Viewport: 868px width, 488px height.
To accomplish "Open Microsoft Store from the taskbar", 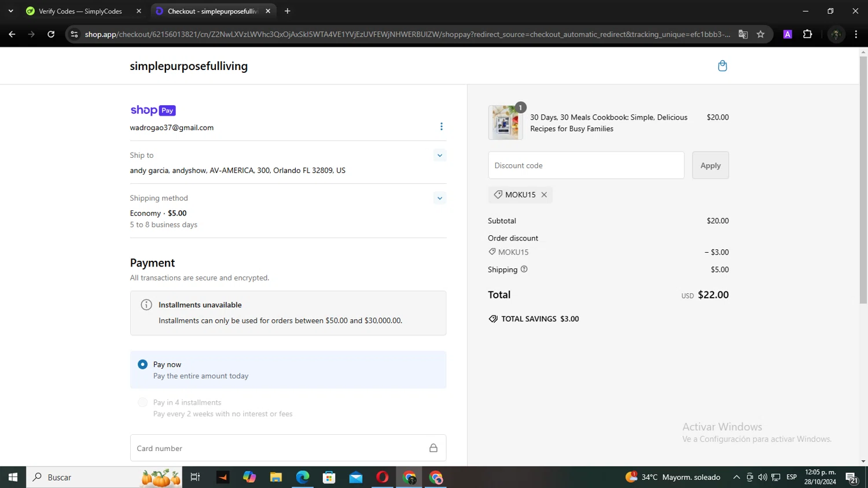I will (329, 477).
